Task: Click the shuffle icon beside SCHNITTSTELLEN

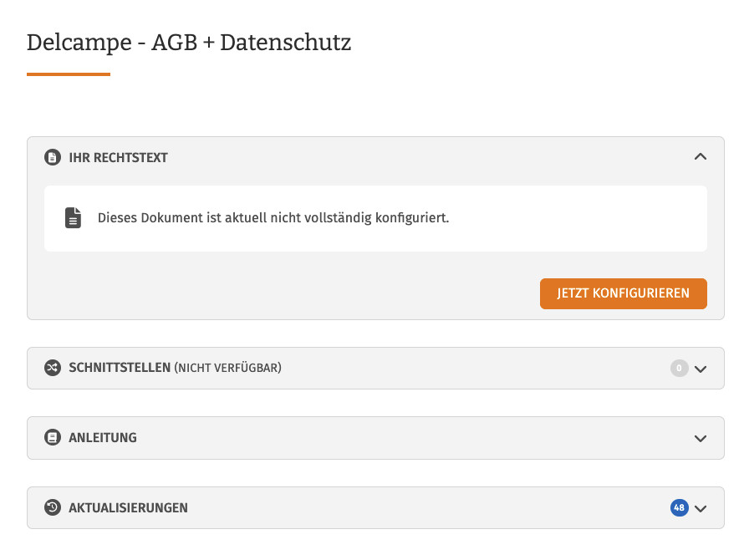Action: pos(52,368)
